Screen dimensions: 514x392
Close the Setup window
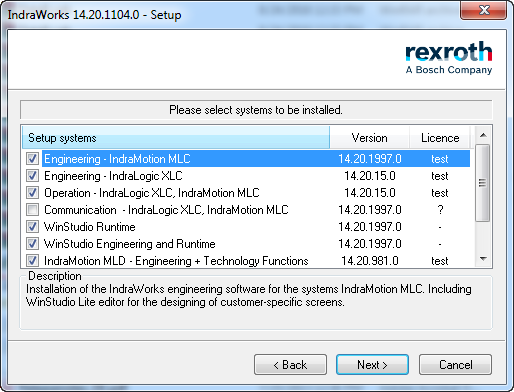click(484, 10)
